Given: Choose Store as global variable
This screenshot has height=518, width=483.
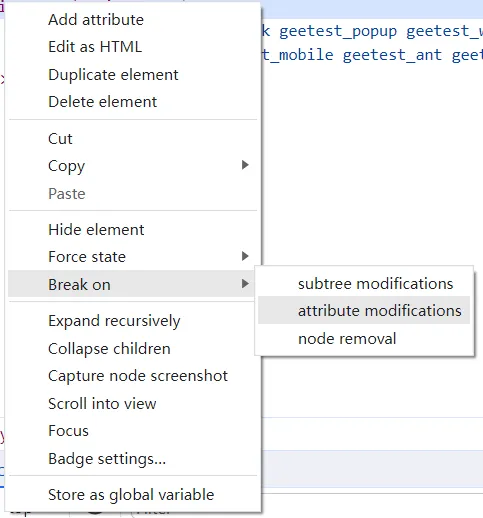Looking at the screenshot, I should coord(132,495).
